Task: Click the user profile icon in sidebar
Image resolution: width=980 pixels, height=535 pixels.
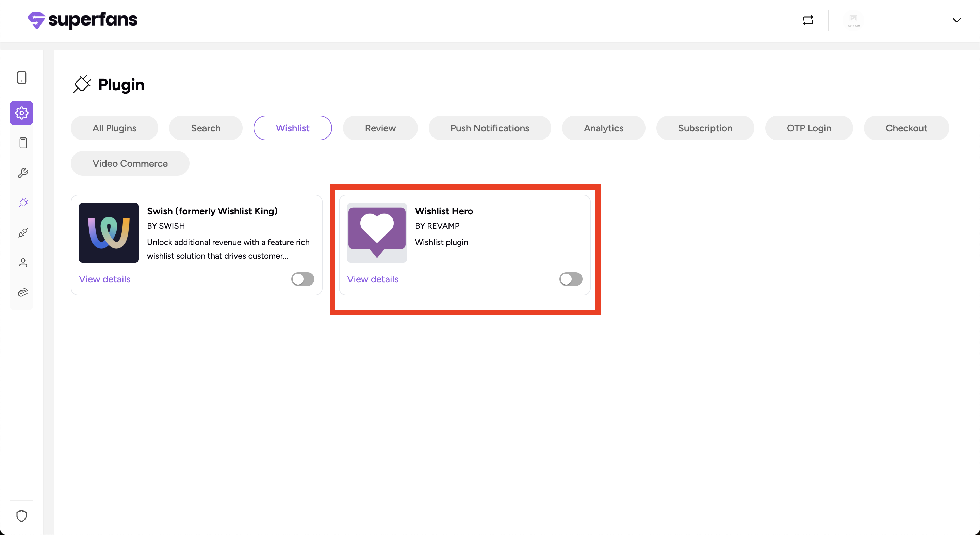Action: coord(23,262)
